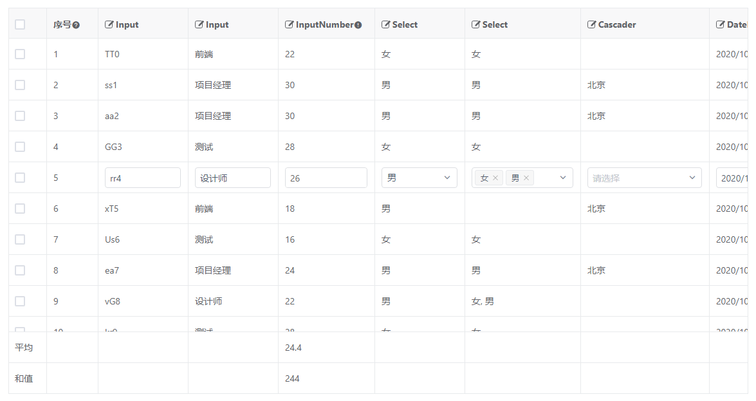Viewport: 756px width, 401px height.
Task: Click the edit icon in Cascader header
Action: [592, 24]
